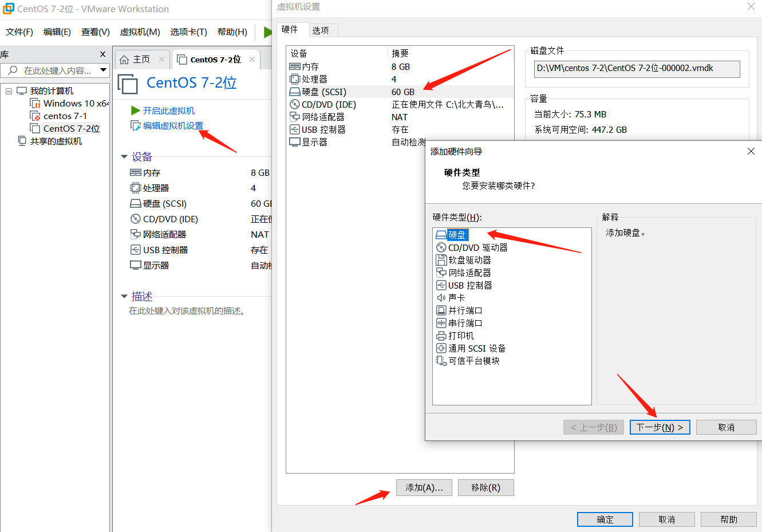Image resolution: width=762 pixels, height=532 pixels.
Task: Click 帮助 in VM settings dialog
Action: pyautogui.click(x=729, y=519)
